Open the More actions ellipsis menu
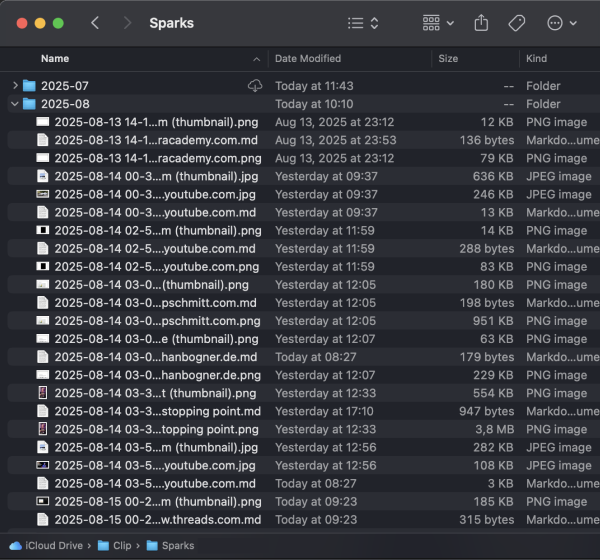 pos(561,23)
